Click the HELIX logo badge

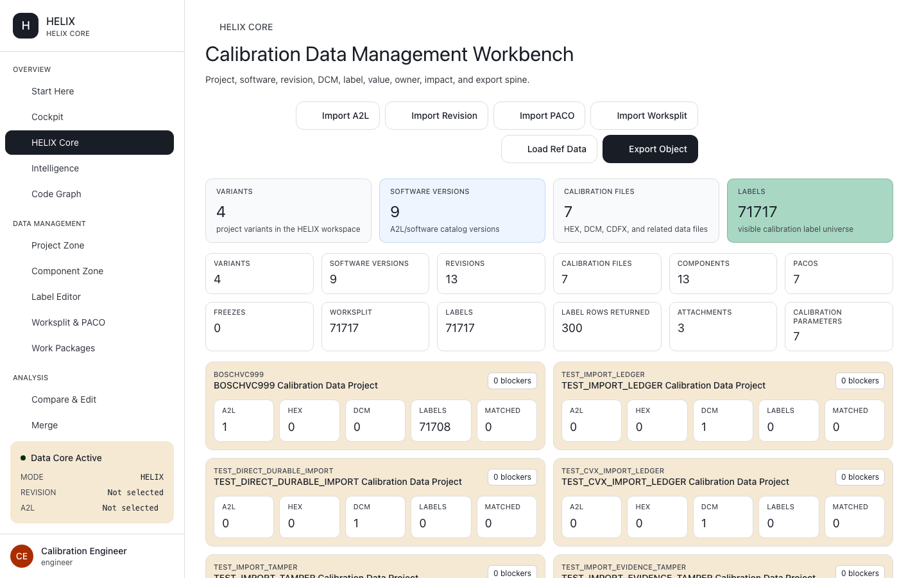26,26
